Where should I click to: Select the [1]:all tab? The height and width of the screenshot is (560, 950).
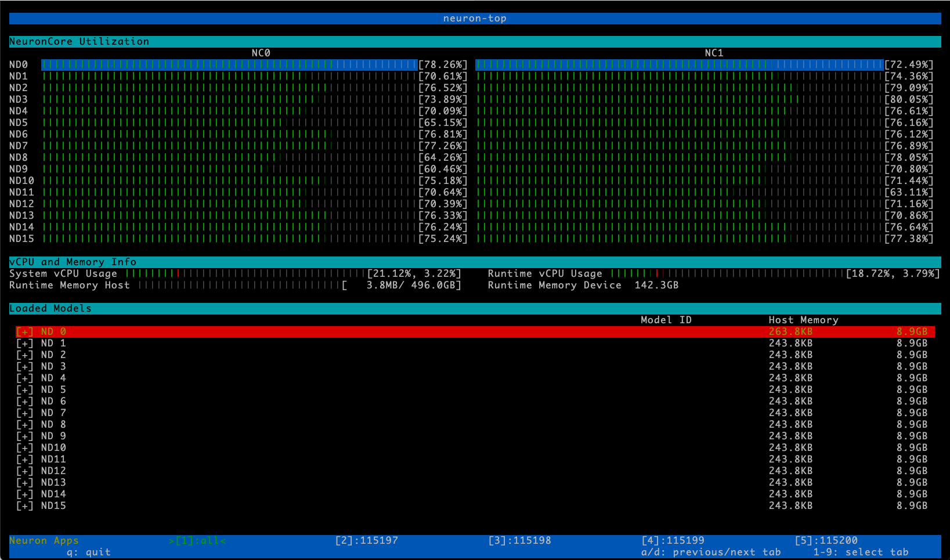197,540
